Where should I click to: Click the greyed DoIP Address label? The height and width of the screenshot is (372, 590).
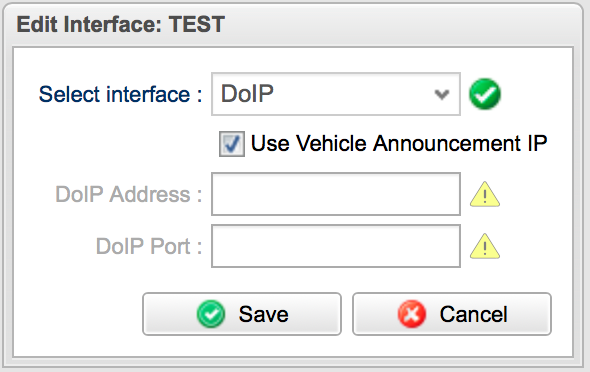click(129, 194)
